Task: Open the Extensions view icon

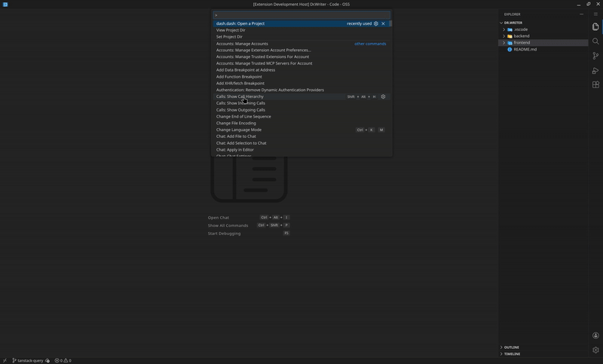Action: (595, 85)
